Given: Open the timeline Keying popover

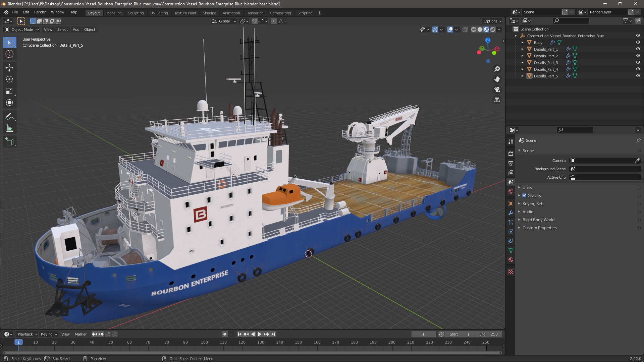Looking at the screenshot, I should 49,334.
